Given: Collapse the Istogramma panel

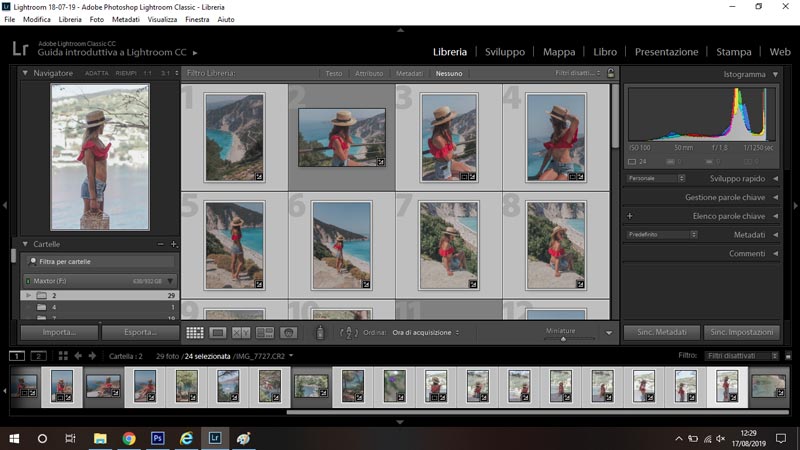Looking at the screenshot, I should click(x=776, y=74).
